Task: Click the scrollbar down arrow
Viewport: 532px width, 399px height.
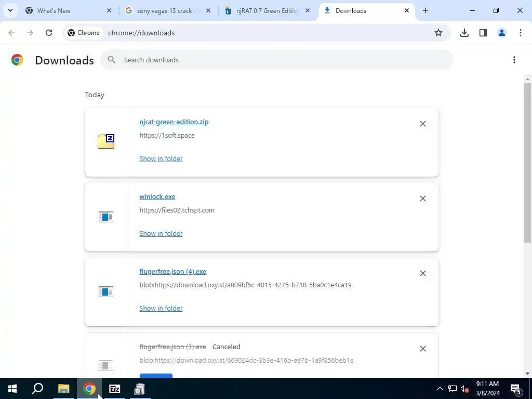Action: tap(527, 374)
